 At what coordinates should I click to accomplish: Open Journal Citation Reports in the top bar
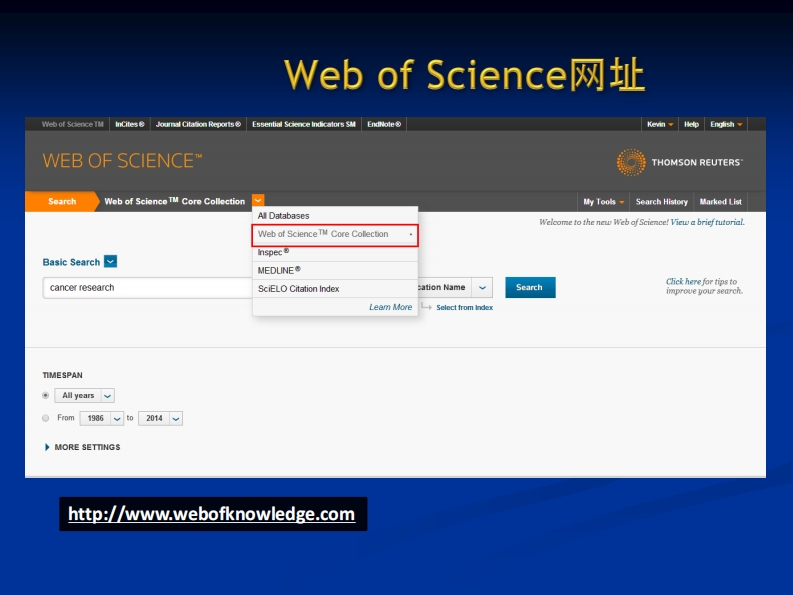[x=198, y=124]
